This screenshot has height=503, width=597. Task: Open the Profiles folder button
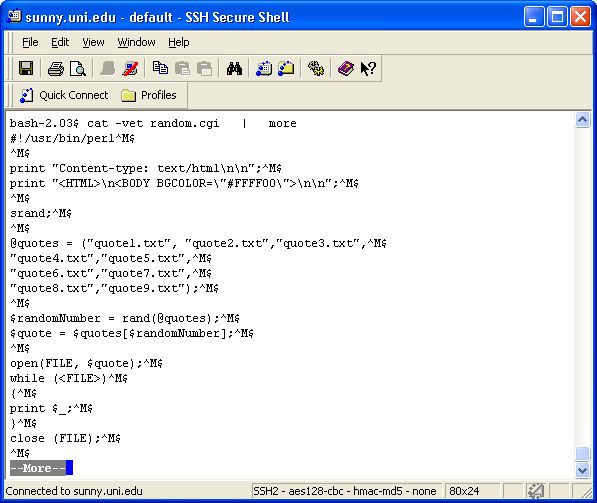148,95
